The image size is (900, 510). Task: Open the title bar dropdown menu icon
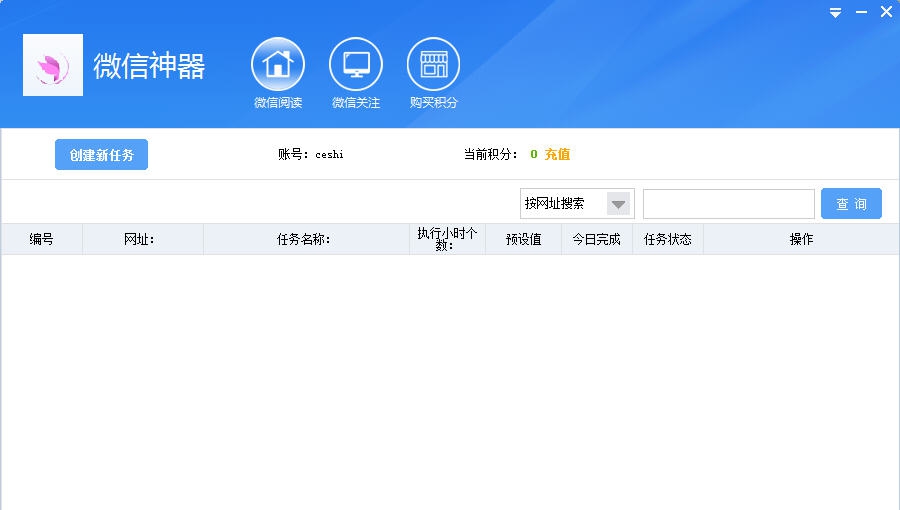coord(836,12)
